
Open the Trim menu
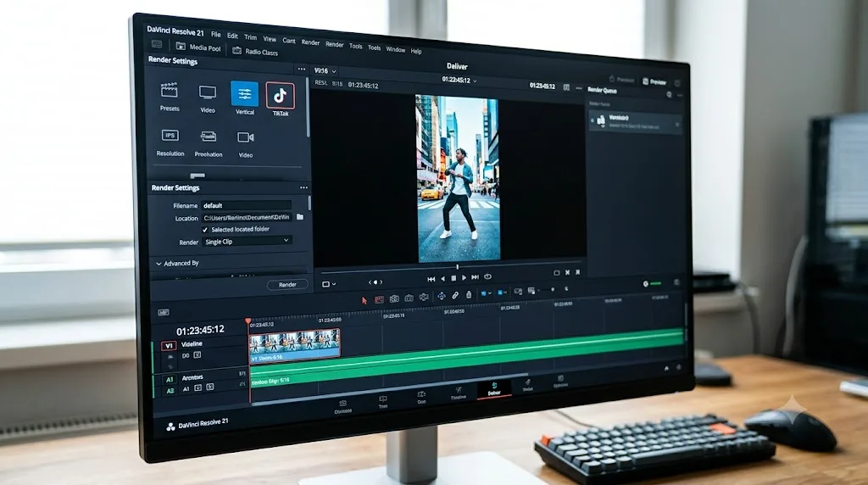point(250,37)
